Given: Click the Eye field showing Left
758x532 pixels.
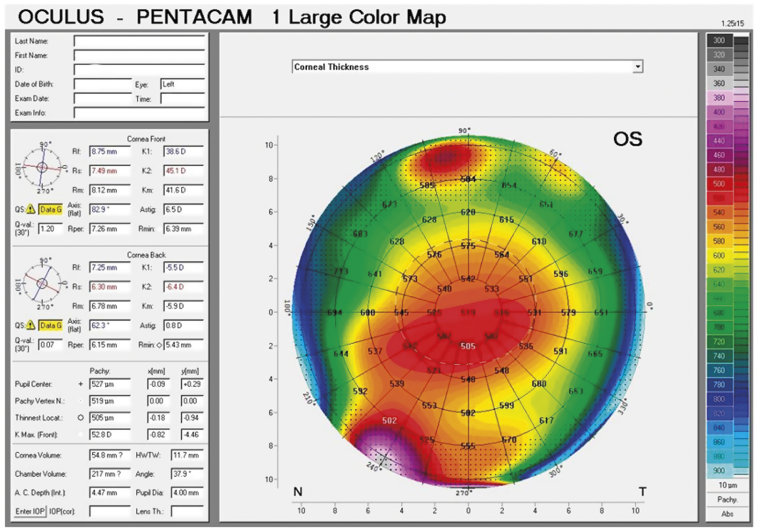Looking at the screenshot, I should click(x=182, y=84).
